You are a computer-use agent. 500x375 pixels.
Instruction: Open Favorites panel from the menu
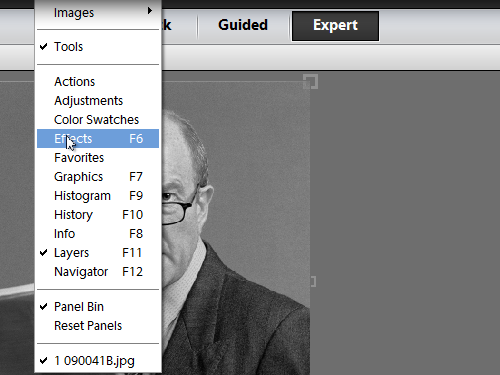click(x=98, y=158)
